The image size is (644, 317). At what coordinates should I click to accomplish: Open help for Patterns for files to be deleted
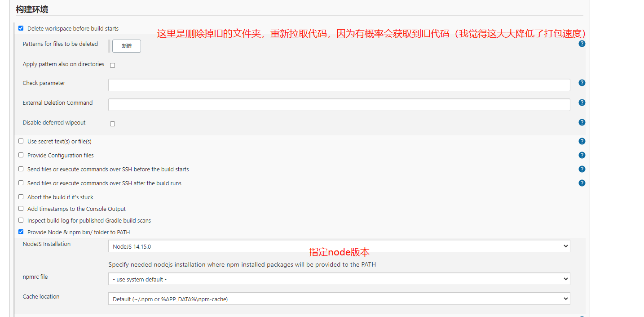tap(582, 44)
